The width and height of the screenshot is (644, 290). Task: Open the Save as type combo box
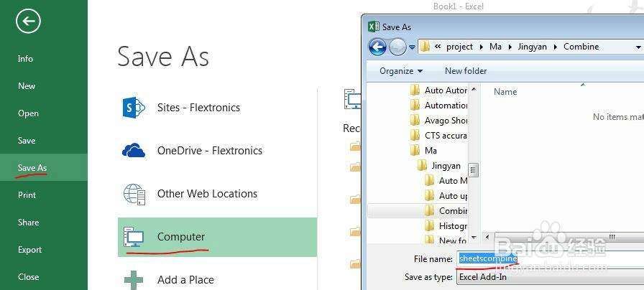[x=550, y=277]
